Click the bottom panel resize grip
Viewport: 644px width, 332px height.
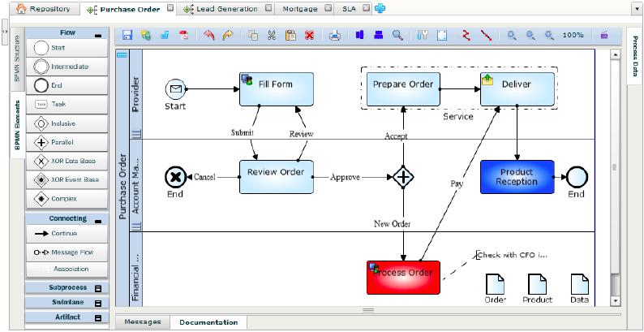coord(368,310)
